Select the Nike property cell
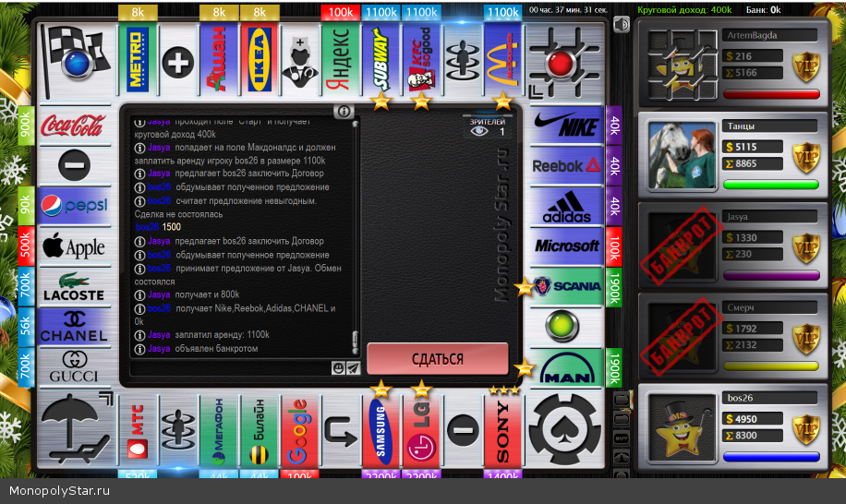The height and width of the screenshot is (504, 846). tap(566, 126)
